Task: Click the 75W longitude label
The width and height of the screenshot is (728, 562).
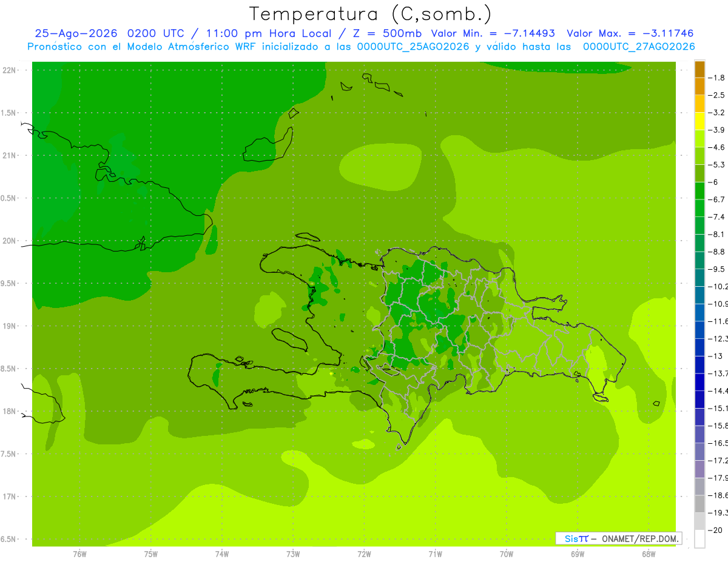Action: click(x=151, y=554)
